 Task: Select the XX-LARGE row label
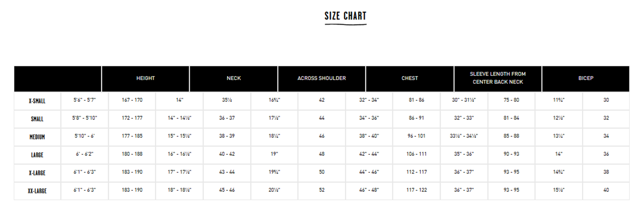[37, 191]
